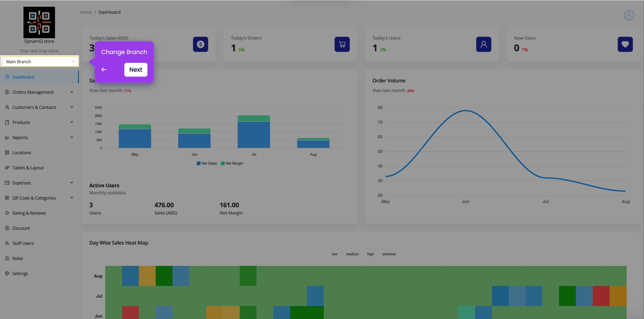Toggle Net Sales legend in chart
The image size is (644, 319).
click(207, 163)
